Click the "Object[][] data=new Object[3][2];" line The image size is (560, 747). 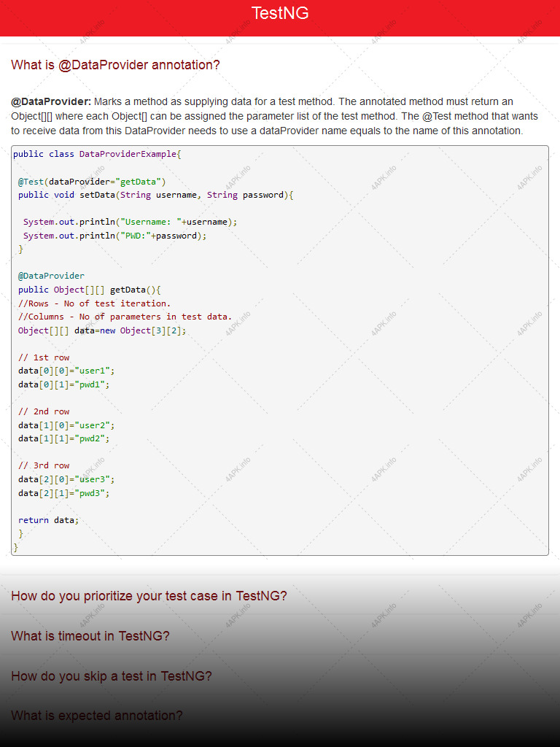[102, 330]
